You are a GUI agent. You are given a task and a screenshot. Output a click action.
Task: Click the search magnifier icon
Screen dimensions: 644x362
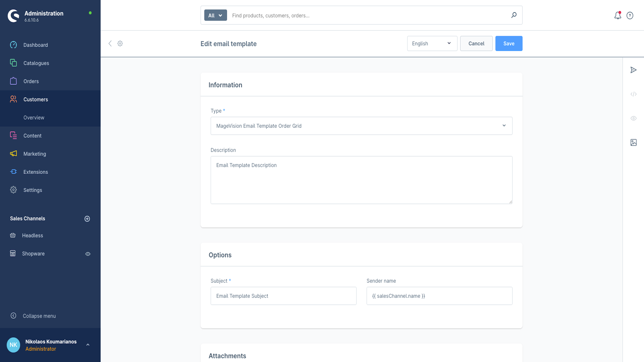pyautogui.click(x=514, y=15)
